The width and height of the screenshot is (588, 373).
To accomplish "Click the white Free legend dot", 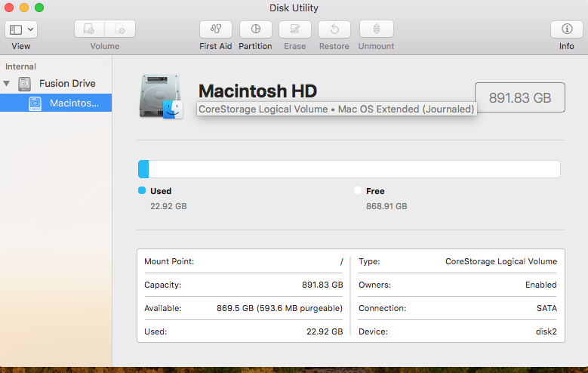I will pos(358,190).
